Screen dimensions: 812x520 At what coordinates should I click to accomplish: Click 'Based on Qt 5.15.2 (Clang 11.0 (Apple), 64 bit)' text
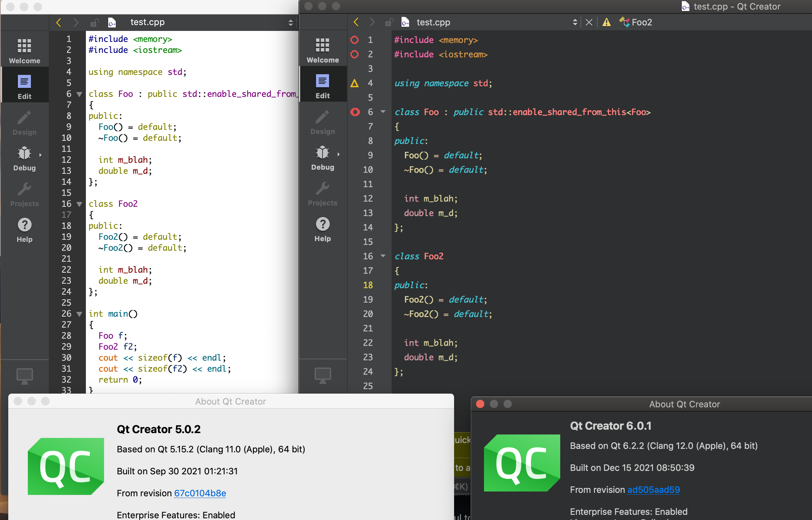[x=211, y=449]
